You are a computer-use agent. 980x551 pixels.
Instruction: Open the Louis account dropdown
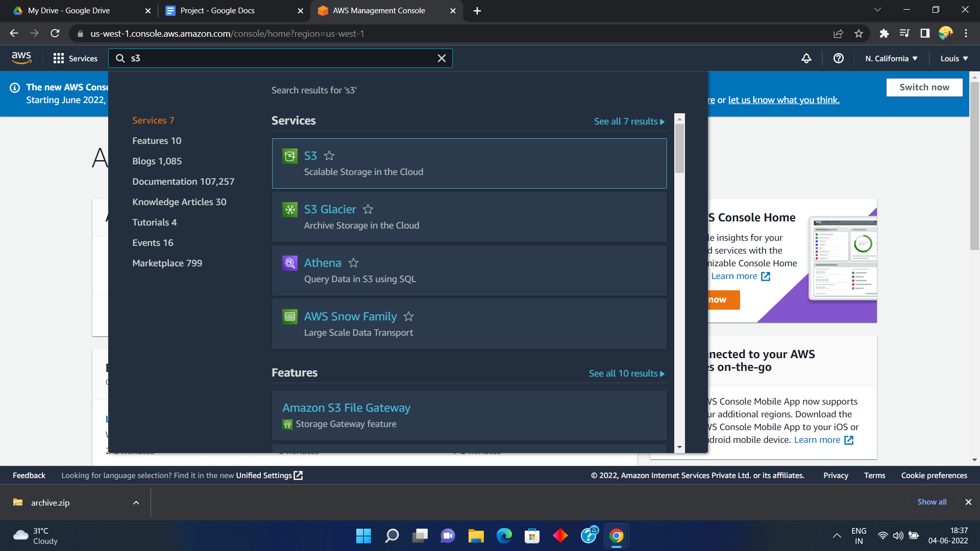click(x=954, y=58)
